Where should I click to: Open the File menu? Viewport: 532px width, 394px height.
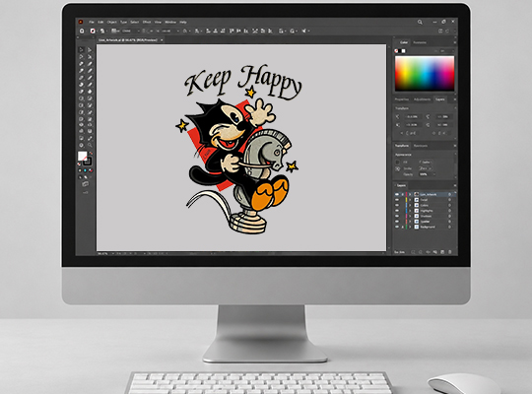[x=92, y=22]
